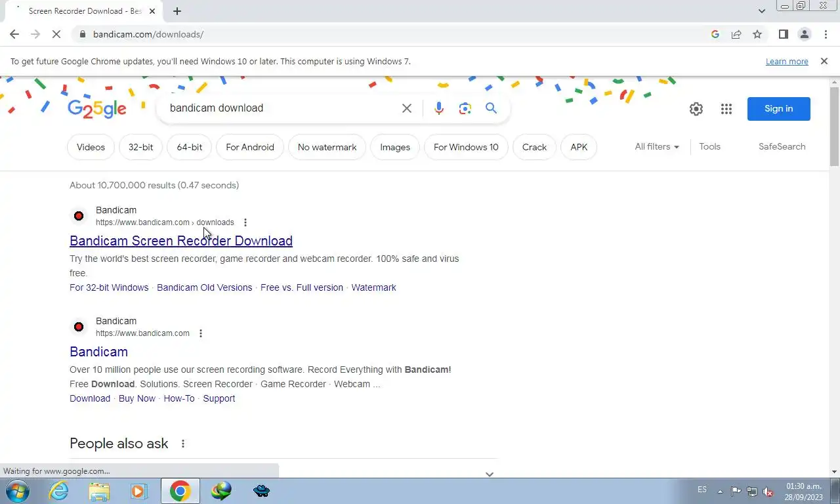Open the How-To sitelink
This screenshot has width=840, height=504.
[x=179, y=398]
